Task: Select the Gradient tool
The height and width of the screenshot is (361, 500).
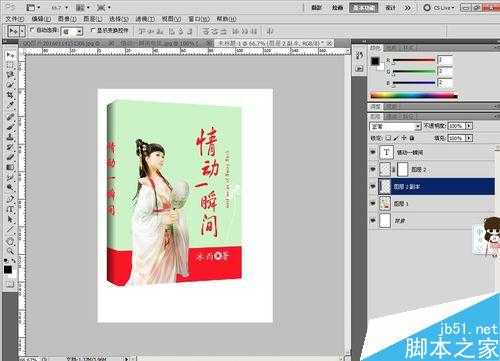Action: click(x=10, y=167)
